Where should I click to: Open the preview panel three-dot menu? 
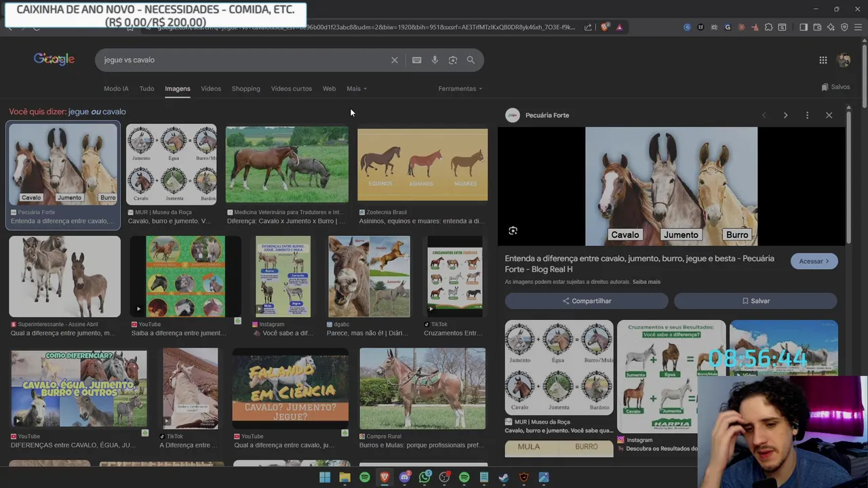pos(807,115)
